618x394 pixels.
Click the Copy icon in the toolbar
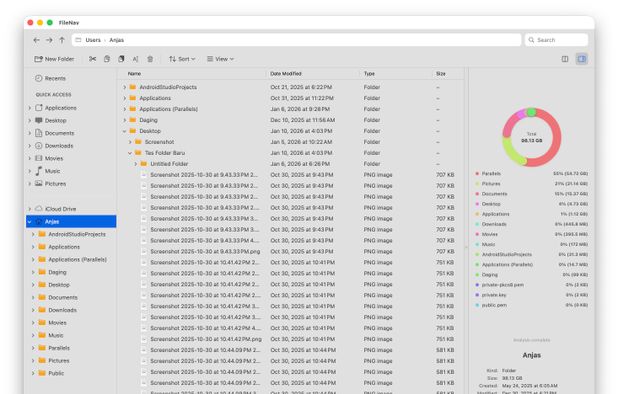[107, 59]
